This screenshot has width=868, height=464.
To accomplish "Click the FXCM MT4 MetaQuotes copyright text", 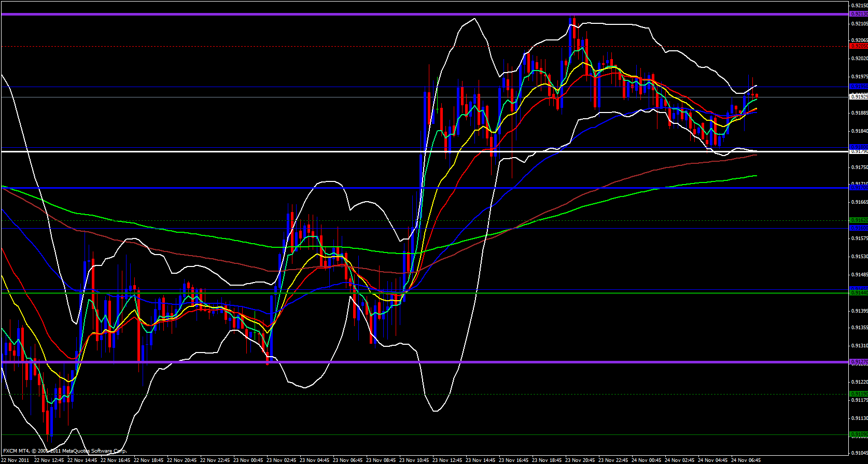I will tap(65, 451).
